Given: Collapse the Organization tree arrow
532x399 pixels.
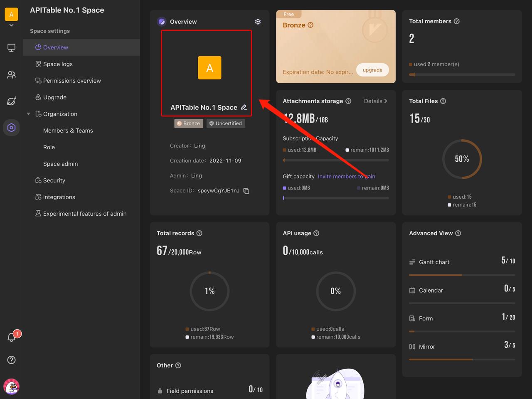Looking at the screenshot, I should [x=29, y=114].
